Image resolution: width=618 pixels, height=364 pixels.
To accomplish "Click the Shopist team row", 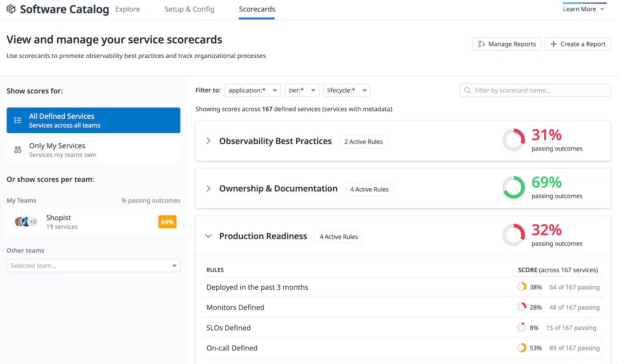I will 93,222.
